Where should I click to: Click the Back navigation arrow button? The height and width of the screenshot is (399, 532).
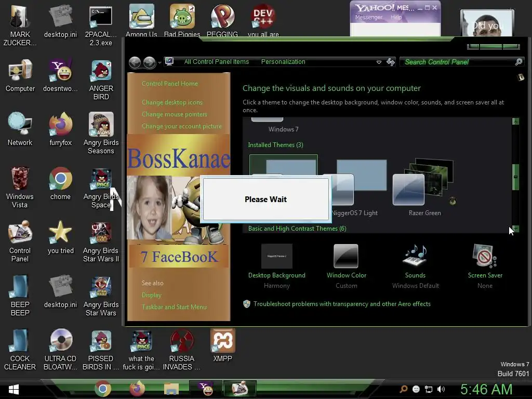[x=135, y=62]
